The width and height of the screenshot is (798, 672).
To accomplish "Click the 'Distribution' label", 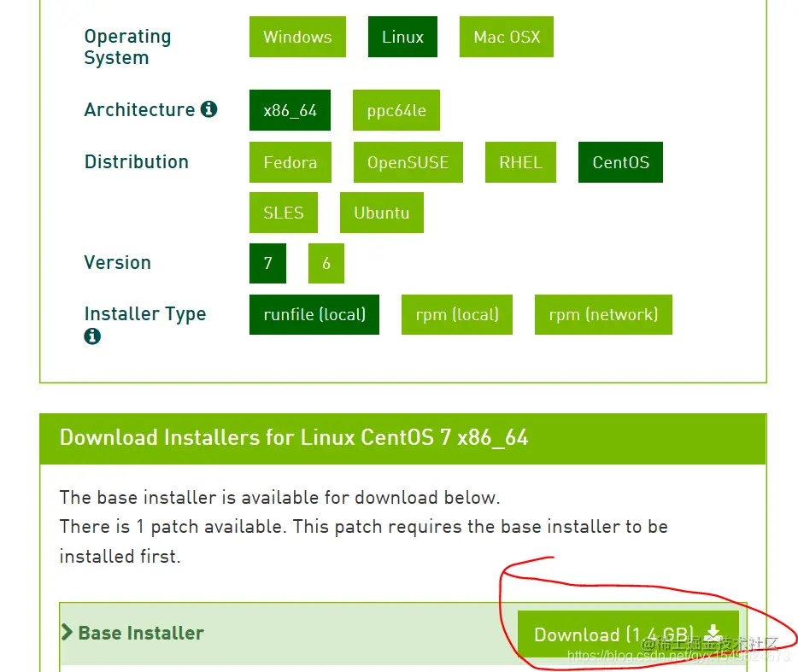I will (x=137, y=161).
